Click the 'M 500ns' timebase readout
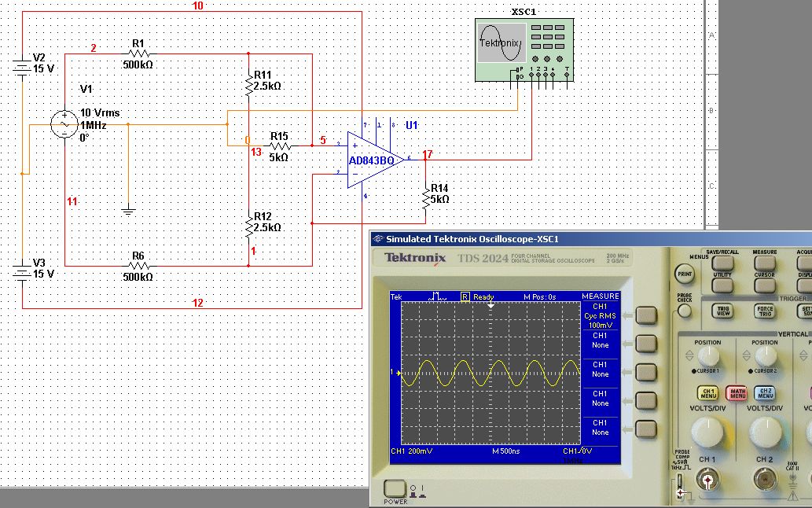The image size is (812, 508). [x=506, y=451]
